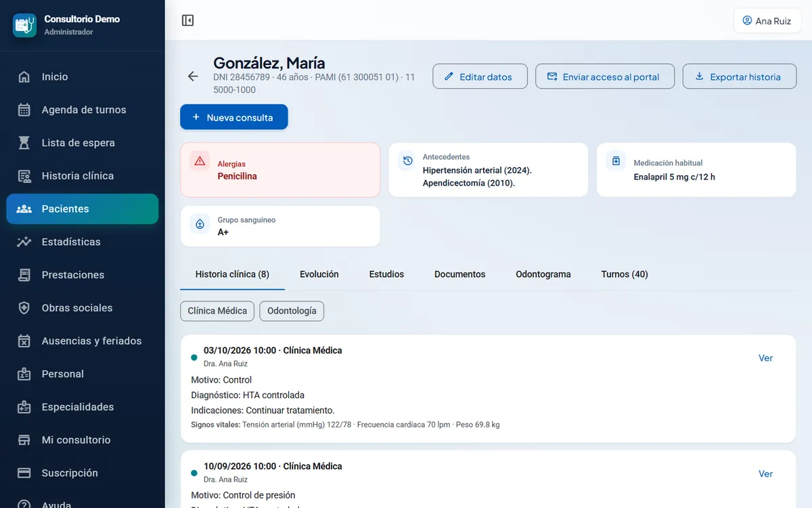Click the Alergias warning triangle icon

click(200, 161)
